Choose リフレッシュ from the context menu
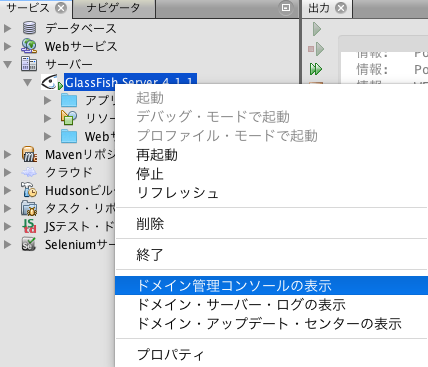This screenshot has width=428, height=367. [271, 193]
